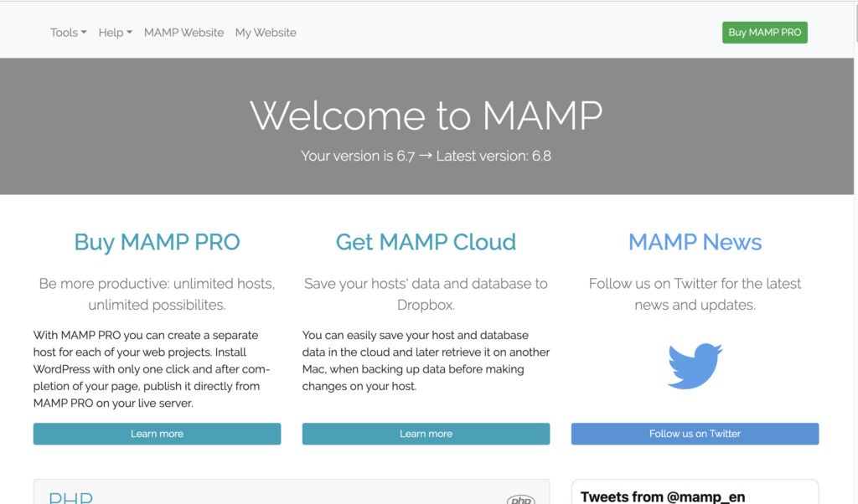Click the PHP section heading
The height and width of the screenshot is (504, 858).
pos(70,498)
